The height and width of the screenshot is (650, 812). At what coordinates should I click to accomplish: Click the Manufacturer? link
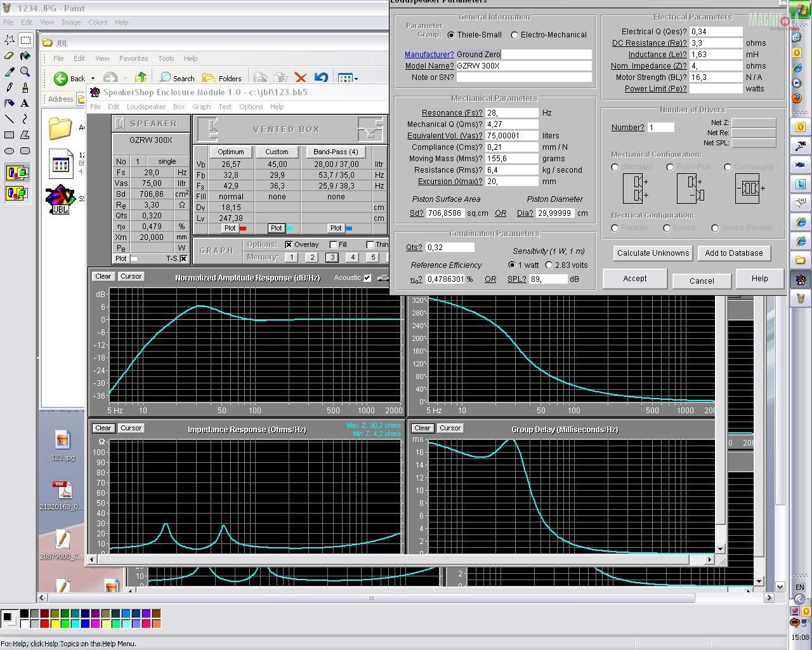(429, 55)
